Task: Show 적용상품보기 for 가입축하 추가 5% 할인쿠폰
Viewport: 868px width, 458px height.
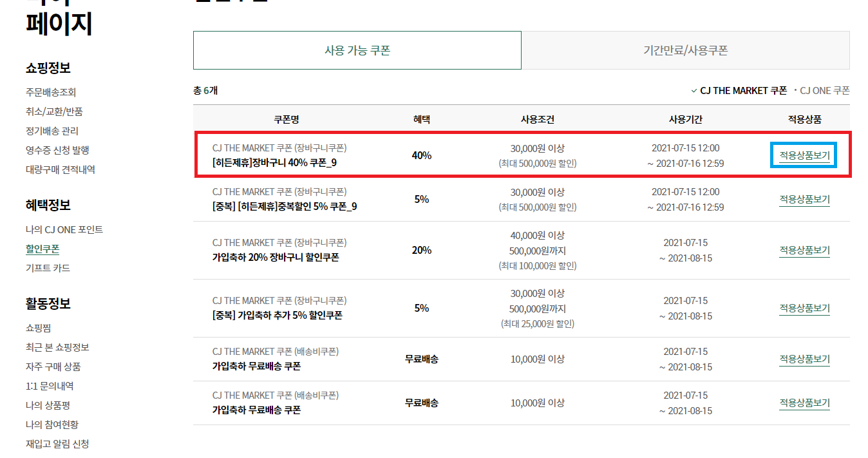Action: 804,308
